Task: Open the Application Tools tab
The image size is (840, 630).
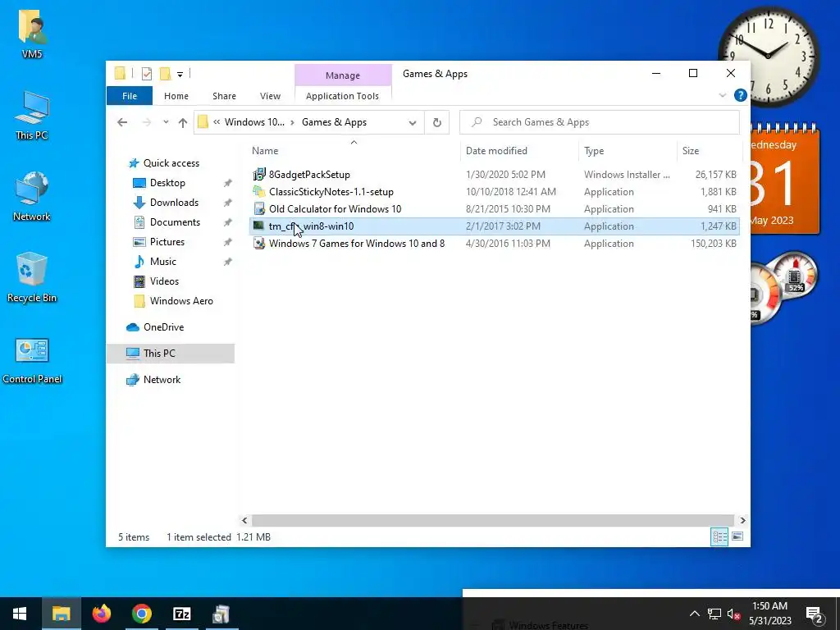Action: pyautogui.click(x=342, y=96)
